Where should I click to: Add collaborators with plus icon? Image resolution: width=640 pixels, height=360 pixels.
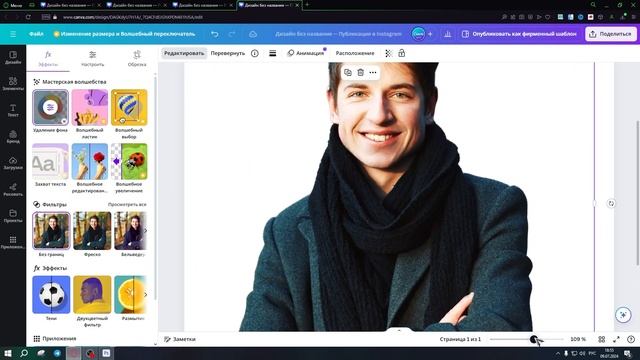coord(430,34)
